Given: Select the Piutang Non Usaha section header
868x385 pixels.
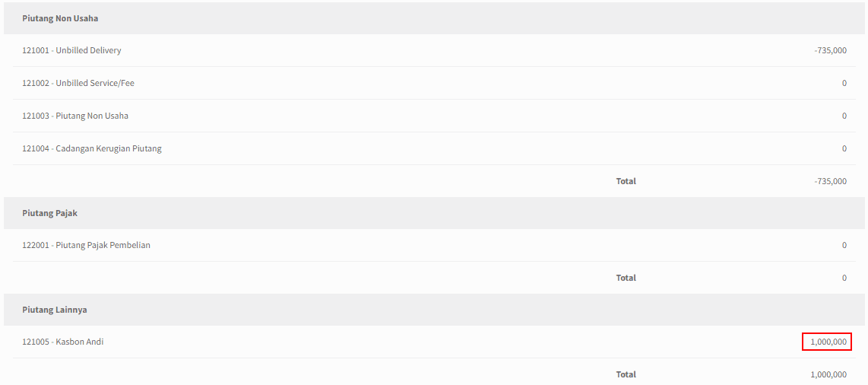Looking at the screenshot, I should [x=434, y=18].
